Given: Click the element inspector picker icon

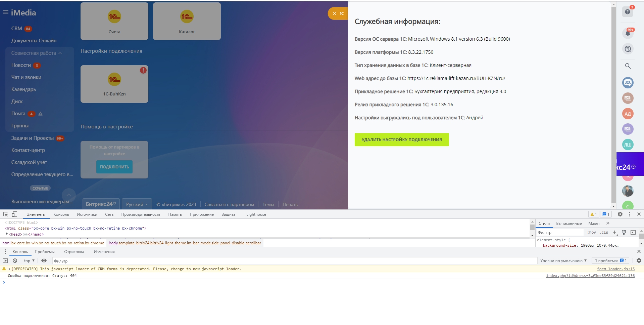Looking at the screenshot, I should coord(6,214).
